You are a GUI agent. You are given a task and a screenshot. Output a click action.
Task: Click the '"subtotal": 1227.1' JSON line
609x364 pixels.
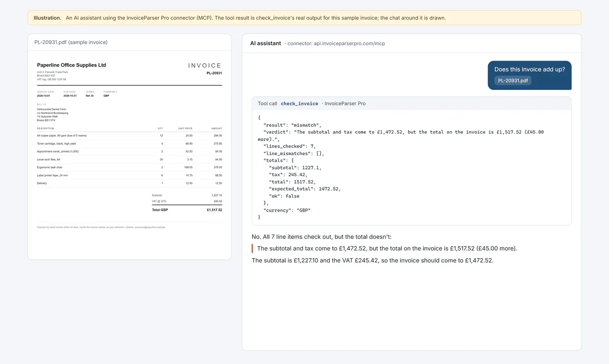[295, 168]
